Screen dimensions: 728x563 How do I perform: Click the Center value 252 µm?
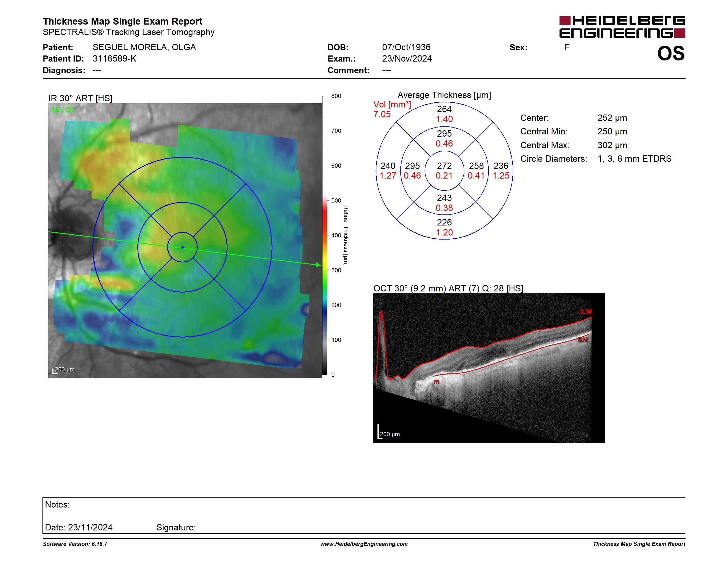tap(612, 118)
